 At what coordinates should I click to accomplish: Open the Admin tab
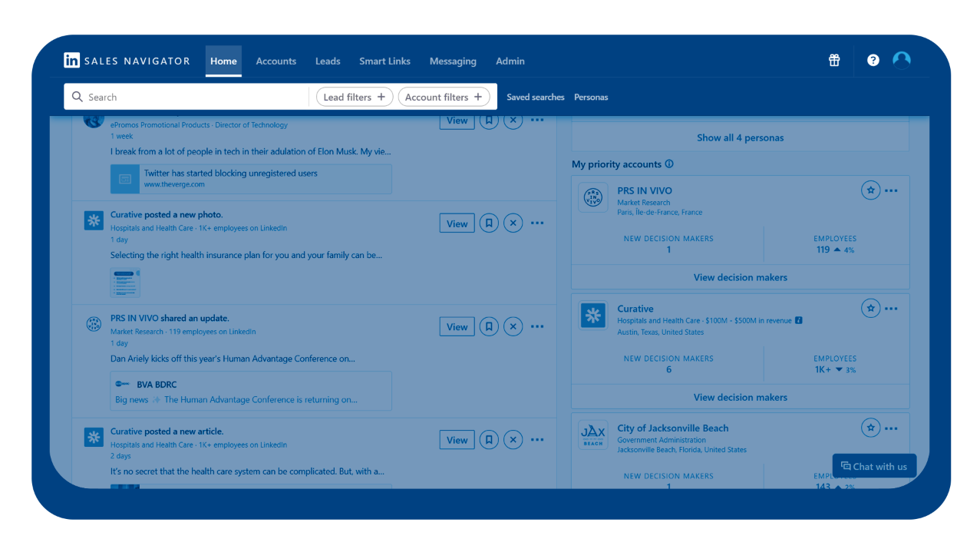tap(510, 61)
